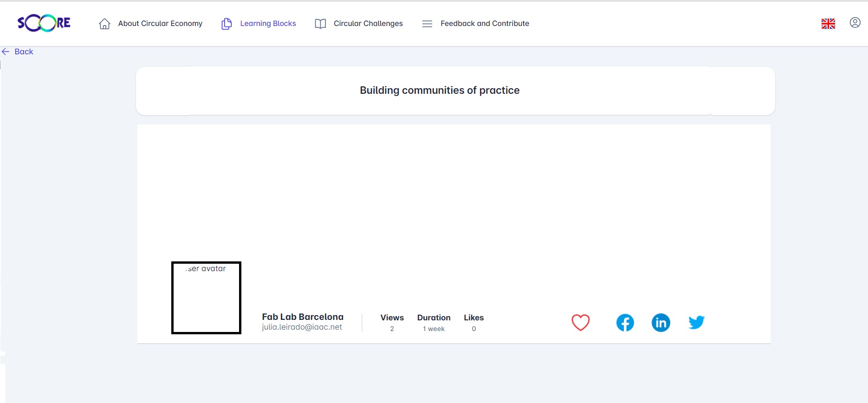Click the SCORE logo
The width and height of the screenshot is (868, 403).
click(44, 23)
